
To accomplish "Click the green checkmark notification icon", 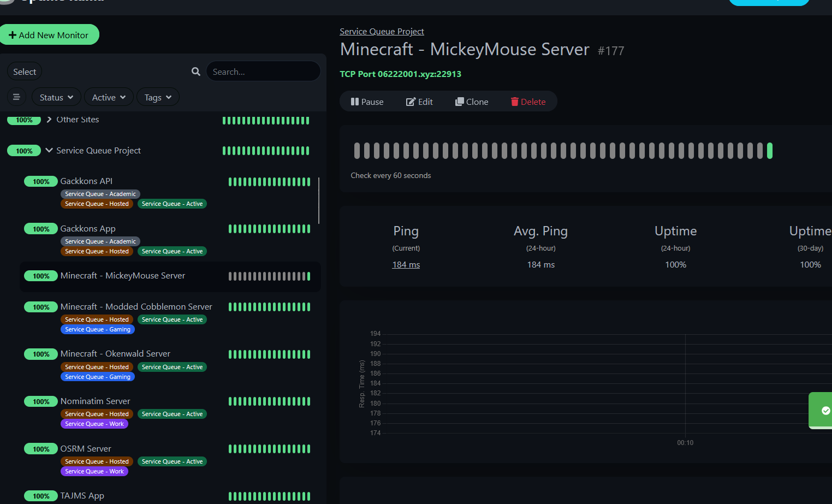I will [x=825, y=411].
